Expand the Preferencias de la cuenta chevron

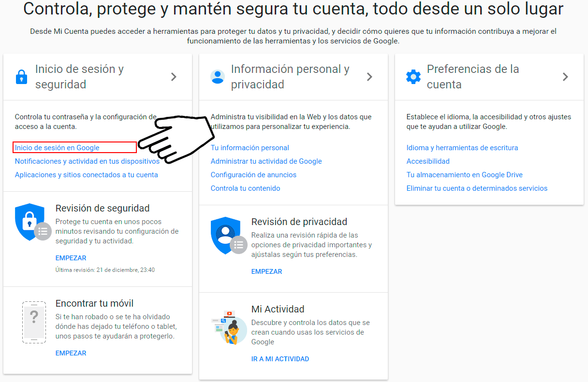click(x=566, y=77)
